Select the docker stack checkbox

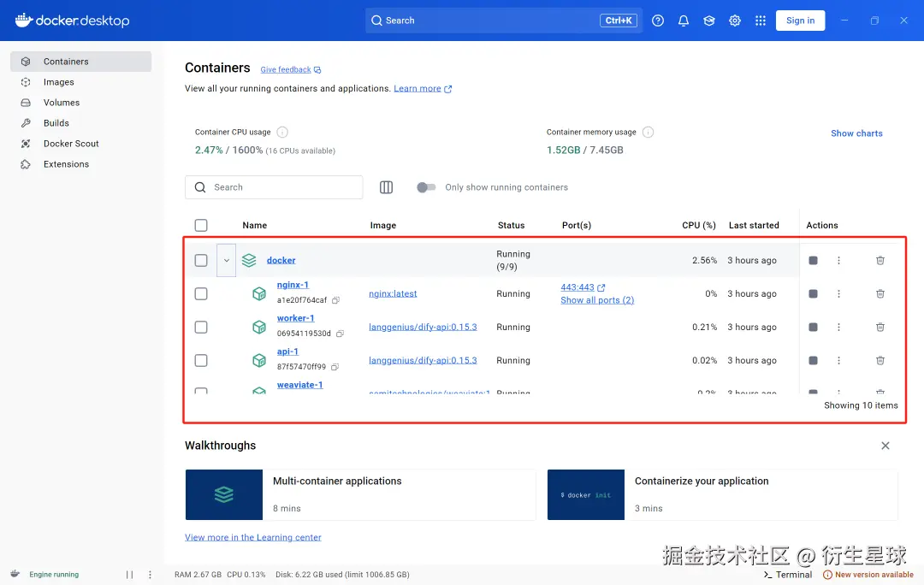tap(201, 260)
